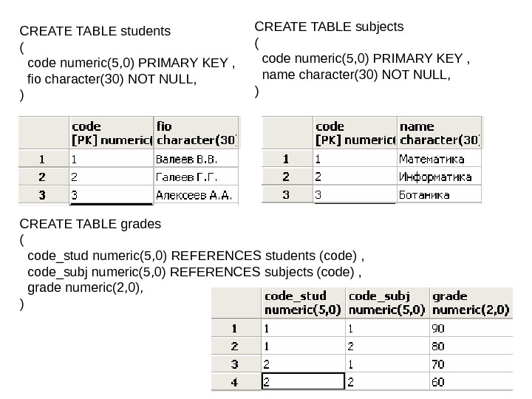Select the grade cell with value 60
Screen dimensions: 532x399
click(469, 382)
